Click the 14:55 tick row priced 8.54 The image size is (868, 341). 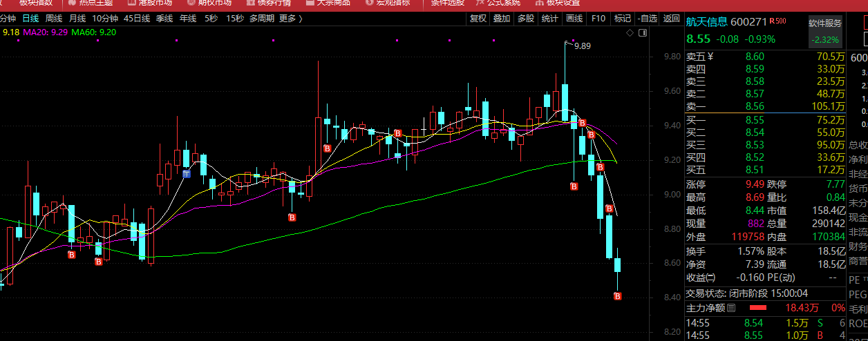click(766, 323)
